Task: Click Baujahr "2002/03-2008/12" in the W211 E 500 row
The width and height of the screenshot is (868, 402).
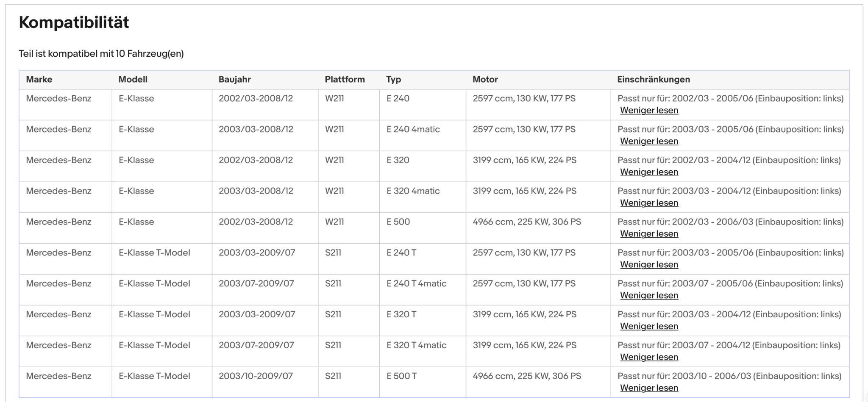Action: coord(256,222)
